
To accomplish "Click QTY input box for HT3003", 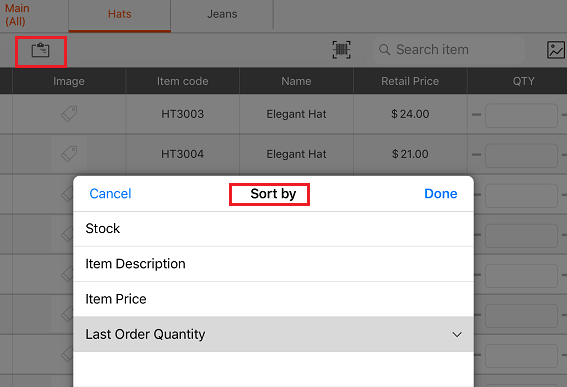I will 521,115.
